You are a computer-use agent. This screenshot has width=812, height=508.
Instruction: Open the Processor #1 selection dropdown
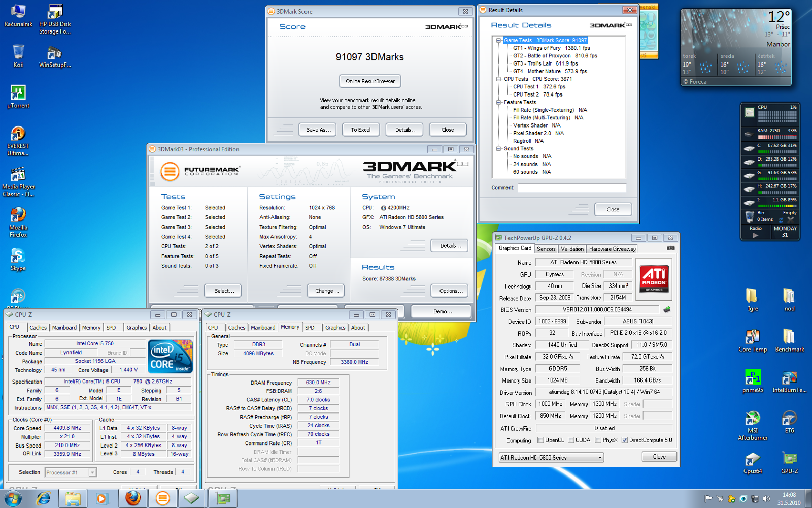(70, 472)
